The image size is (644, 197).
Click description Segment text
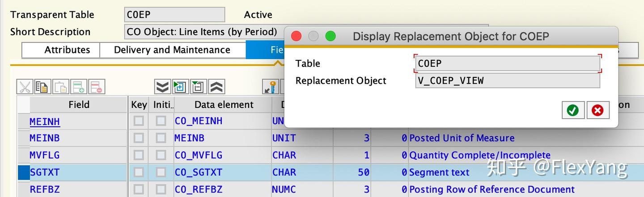click(x=439, y=172)
